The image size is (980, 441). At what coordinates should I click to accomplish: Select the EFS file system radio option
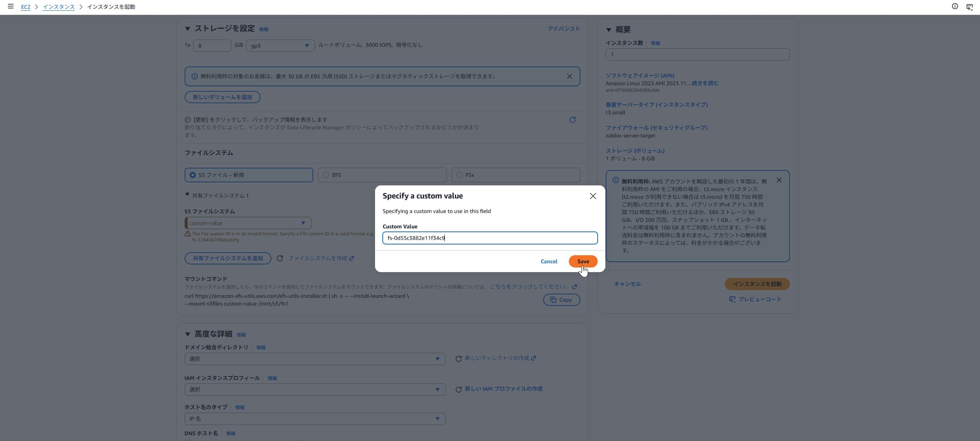326,175
